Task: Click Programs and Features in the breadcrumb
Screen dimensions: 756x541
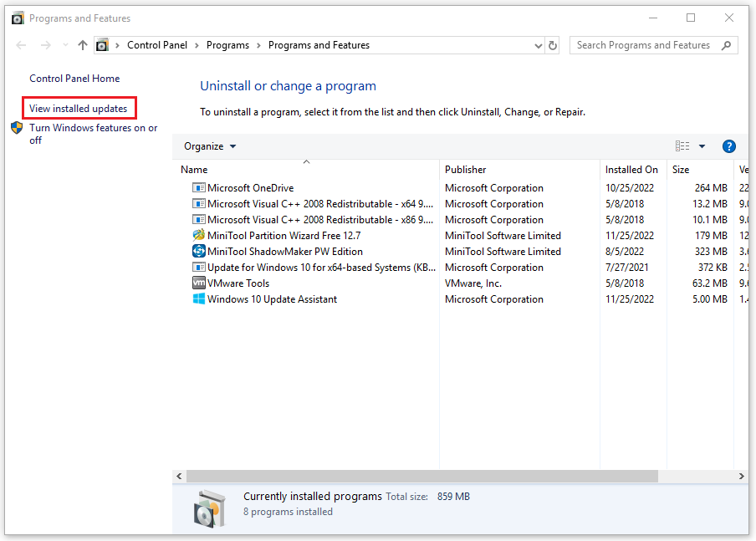Action: pyautogui.click(x=319, y=45)
